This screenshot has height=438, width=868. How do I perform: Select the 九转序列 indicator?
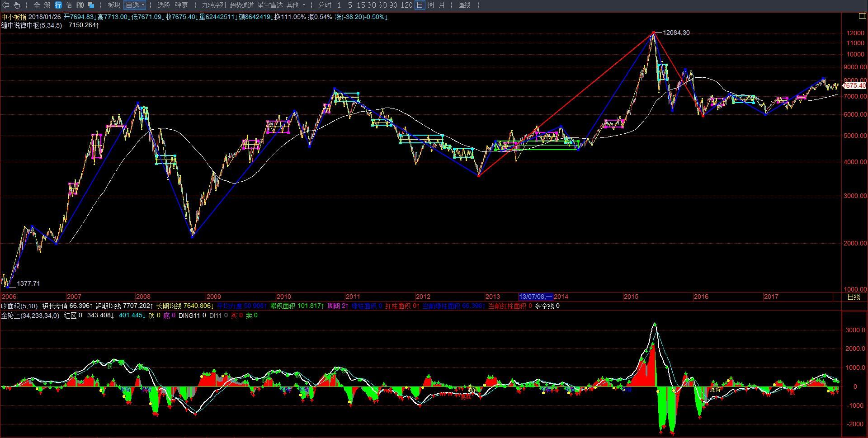tap(213, 5)
